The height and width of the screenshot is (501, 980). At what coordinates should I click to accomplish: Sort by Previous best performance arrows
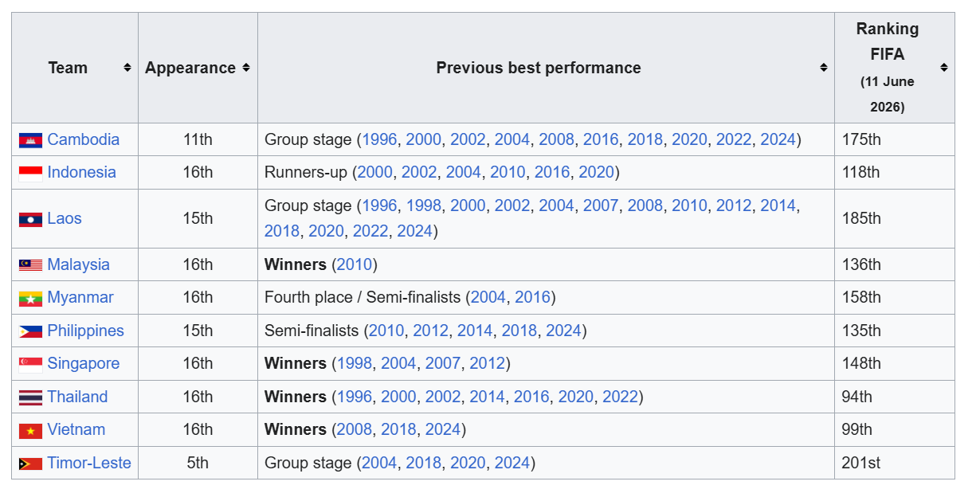[823, 68]
